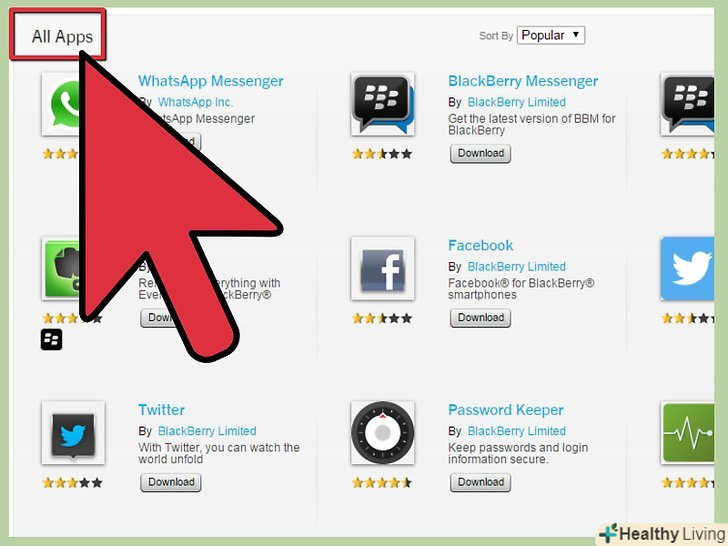728x546 pixels.
Task: Select the blue Twitter bird icon
Action: (687, 268)
